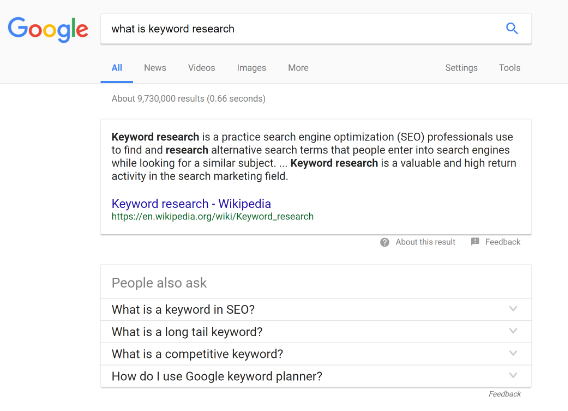Screen dimensions: 568x411
Task: Switch to the News tab
Action: (155, 68)
